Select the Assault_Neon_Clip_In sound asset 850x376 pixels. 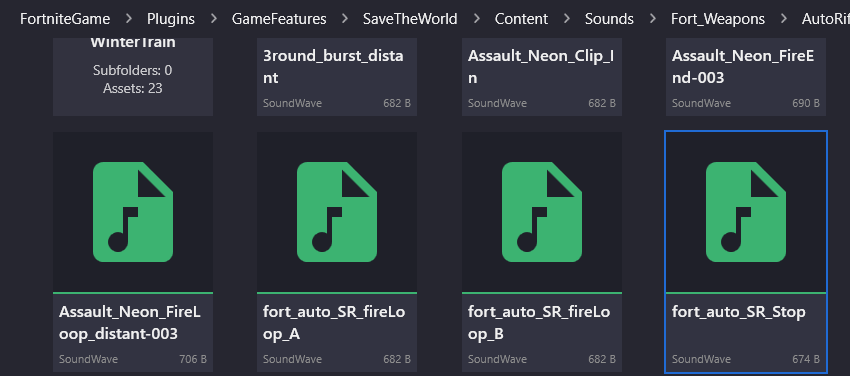pos(542,76)
